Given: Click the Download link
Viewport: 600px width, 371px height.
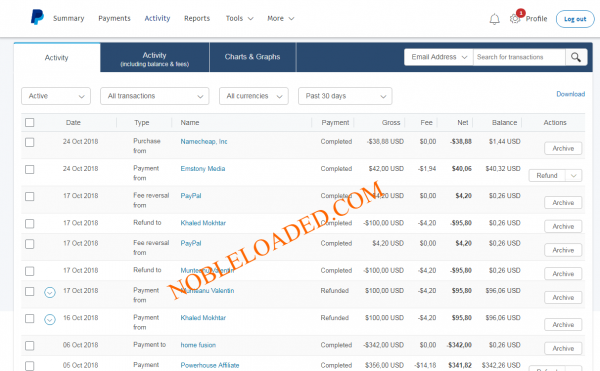Looking at the screenshot, I should 571,94.
